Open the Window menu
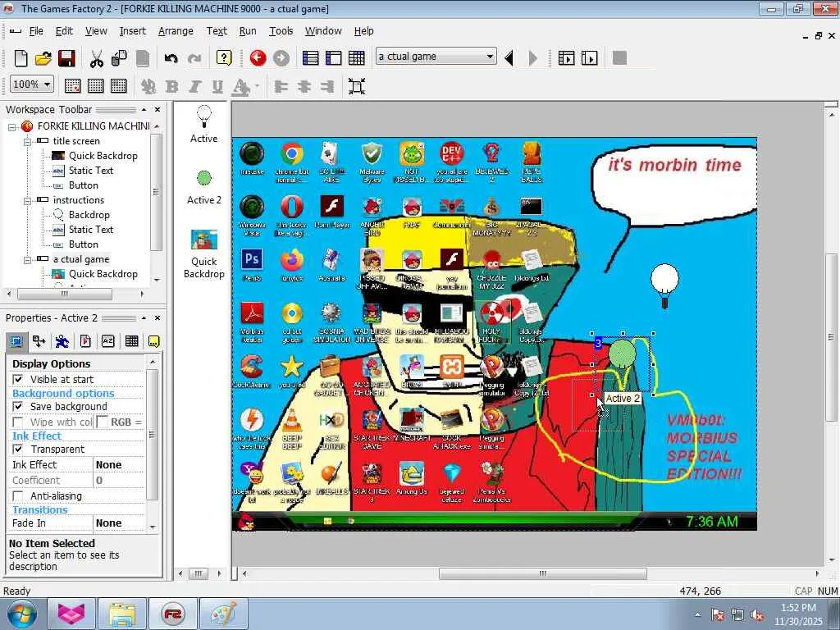 point(323,31)
